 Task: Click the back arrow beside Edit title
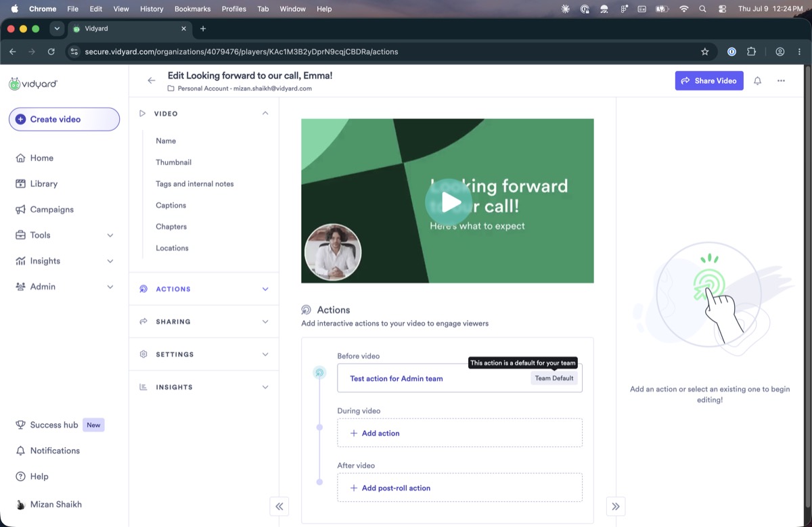[152, 81]
